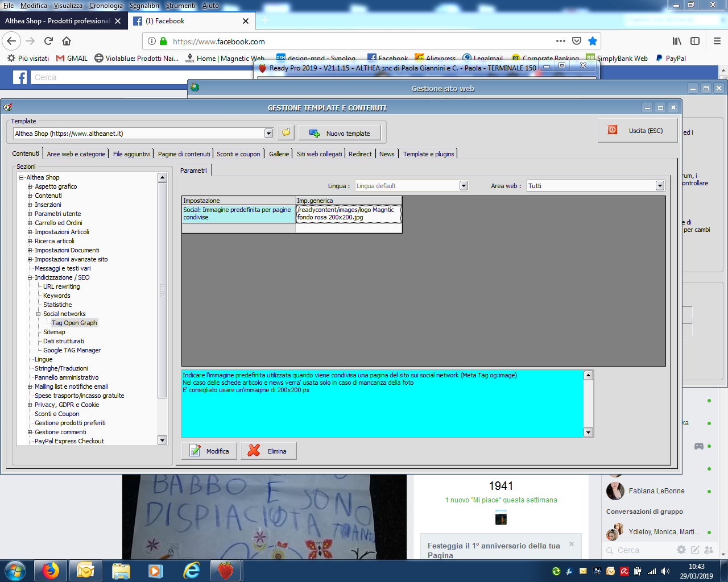Viewport: 728px width, 582px height.
Task: Collapse the Indicizzazione / SEO node
Action: (x=30, y=277)
